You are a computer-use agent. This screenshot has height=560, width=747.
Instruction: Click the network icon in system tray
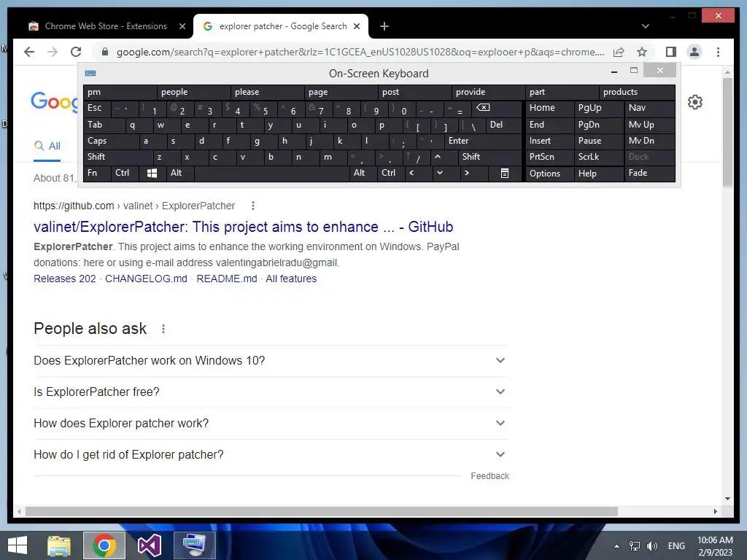pos(634,545)
